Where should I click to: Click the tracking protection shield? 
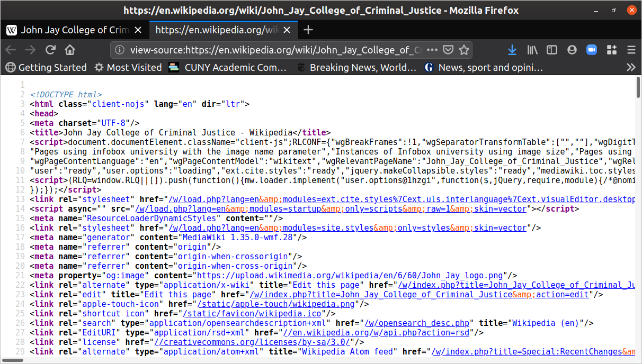coord(448,49)
